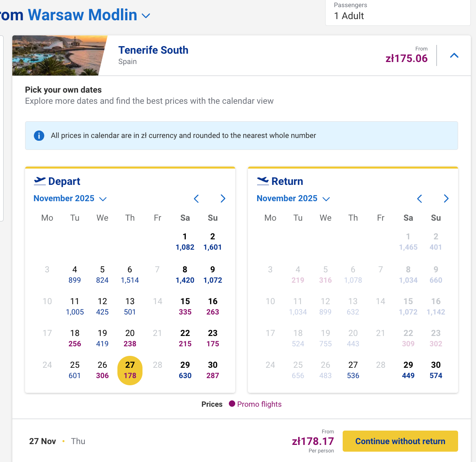
Task: Select depart date 23 priced at 175
Action: pos(213,338)
